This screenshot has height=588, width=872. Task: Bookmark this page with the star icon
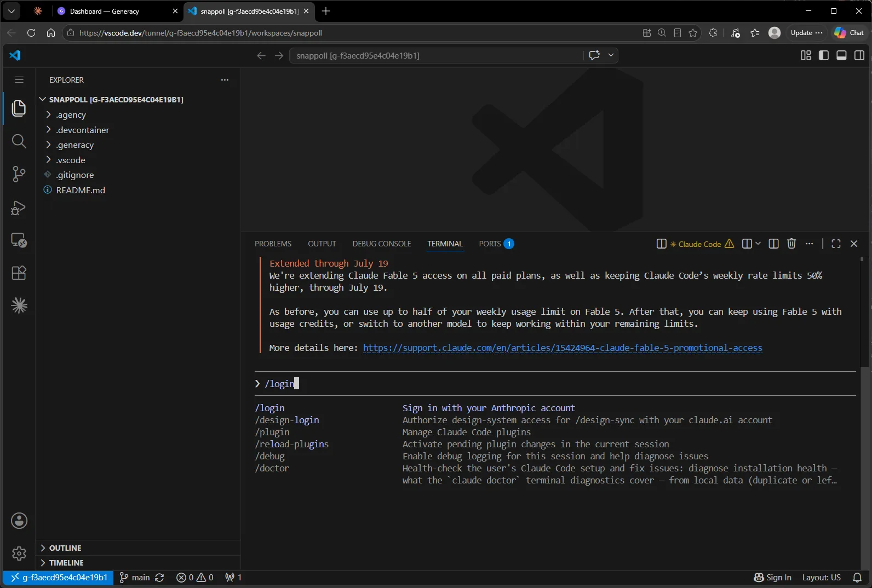(x=693, y=33)
